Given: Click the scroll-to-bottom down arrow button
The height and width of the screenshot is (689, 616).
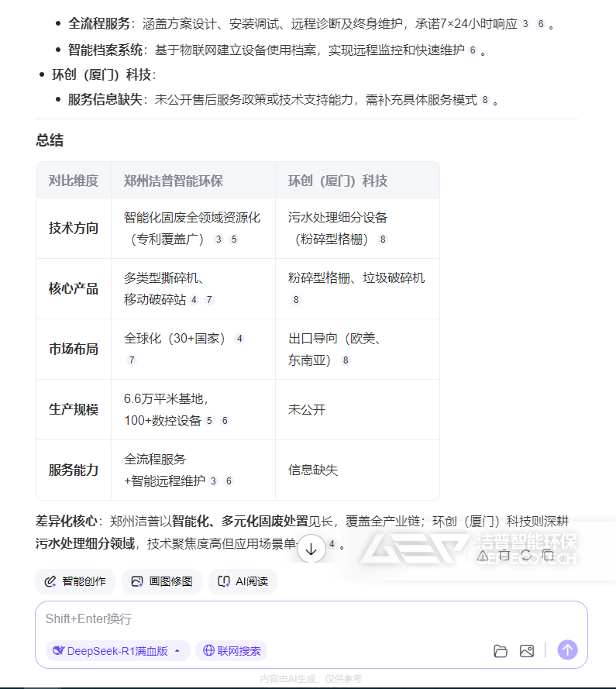Looking at the screenshot, I should (x=311, y=549).
